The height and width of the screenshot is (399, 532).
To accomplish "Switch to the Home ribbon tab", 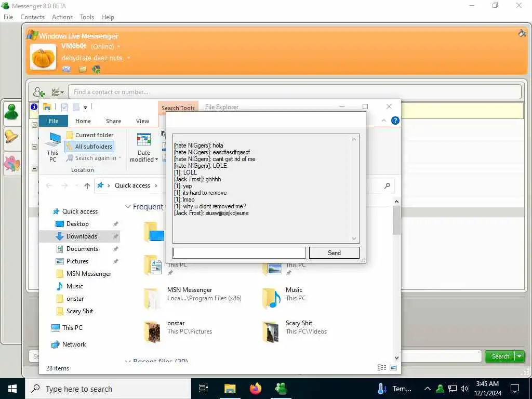I will pos(83,121).
